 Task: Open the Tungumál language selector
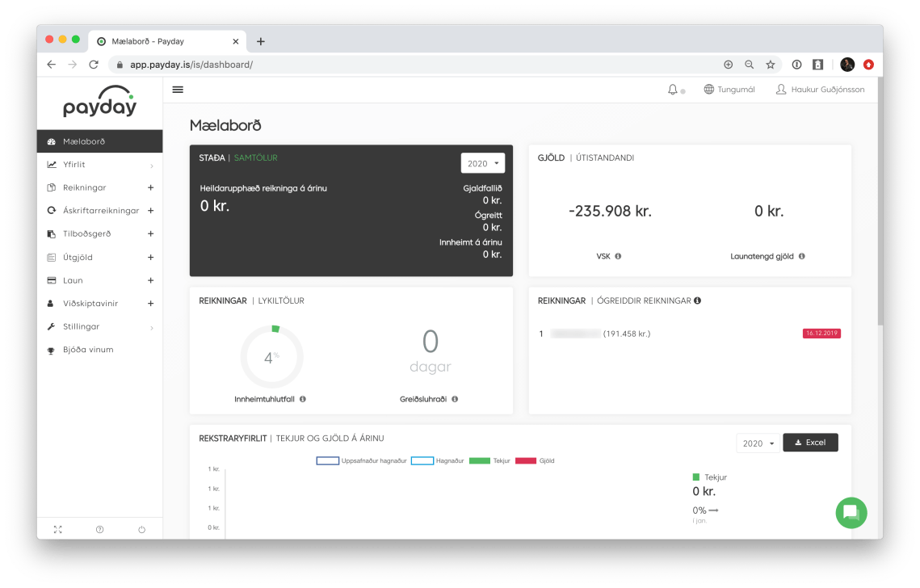729,90
